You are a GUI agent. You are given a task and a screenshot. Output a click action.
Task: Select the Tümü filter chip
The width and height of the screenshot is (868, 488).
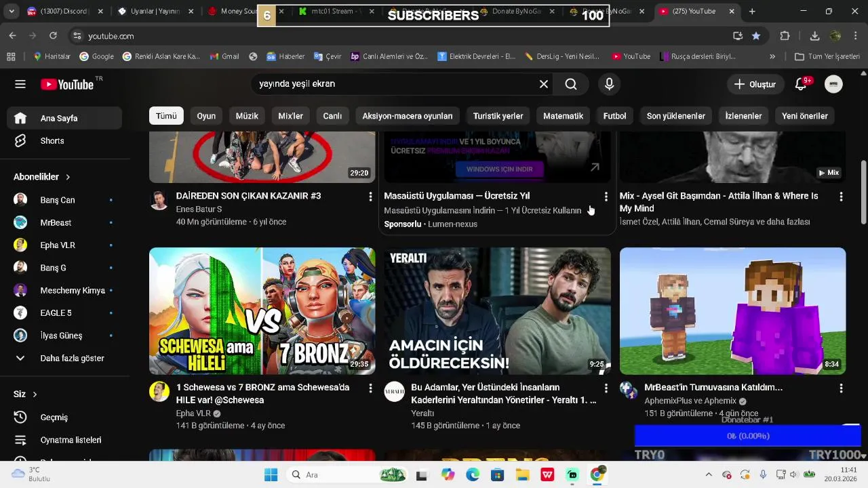(166, 116)
